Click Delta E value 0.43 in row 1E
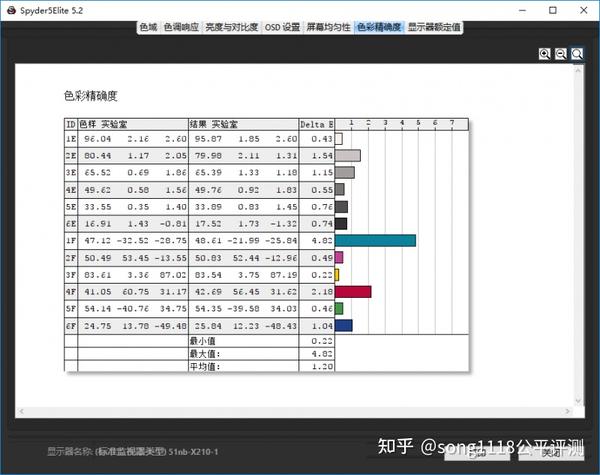 point(322,139)
